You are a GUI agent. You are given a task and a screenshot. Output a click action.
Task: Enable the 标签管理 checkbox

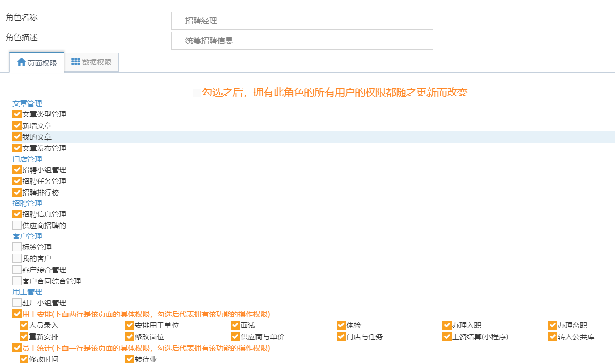16,247
